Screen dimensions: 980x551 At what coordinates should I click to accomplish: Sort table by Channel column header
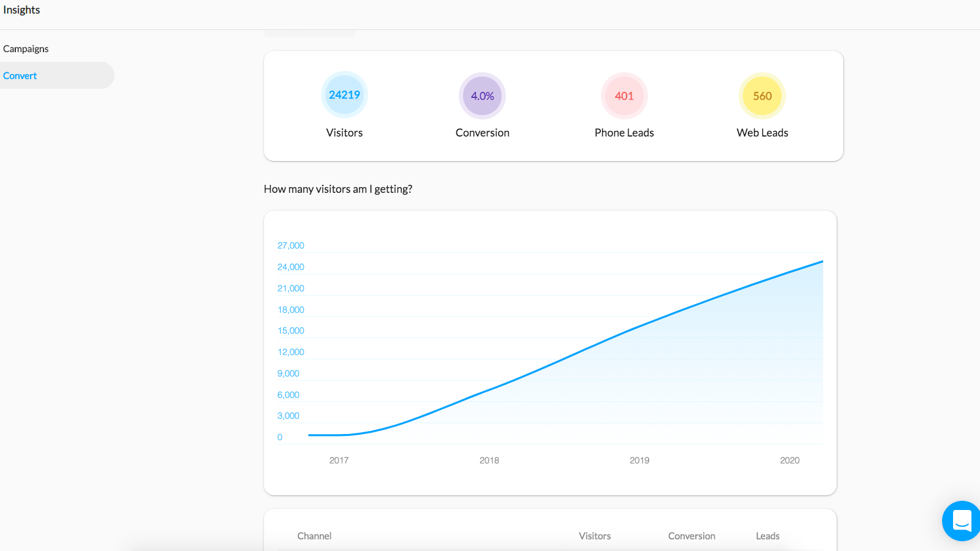314,536
